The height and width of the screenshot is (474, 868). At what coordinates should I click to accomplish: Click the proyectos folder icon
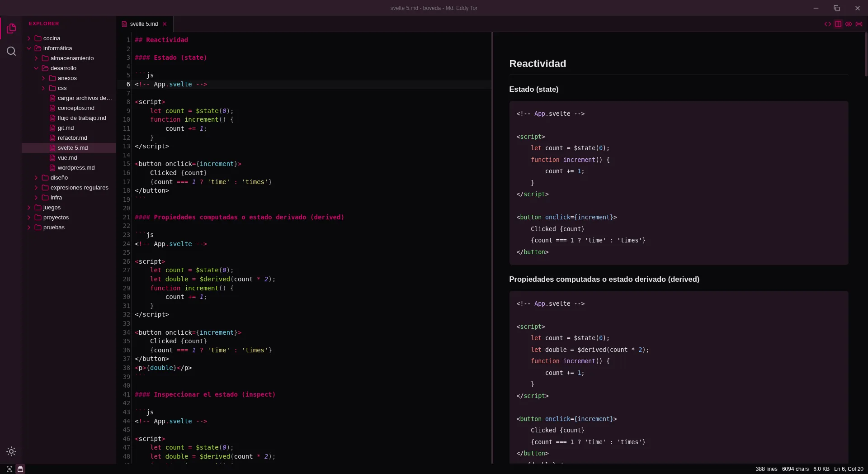(x=38, y=218)
